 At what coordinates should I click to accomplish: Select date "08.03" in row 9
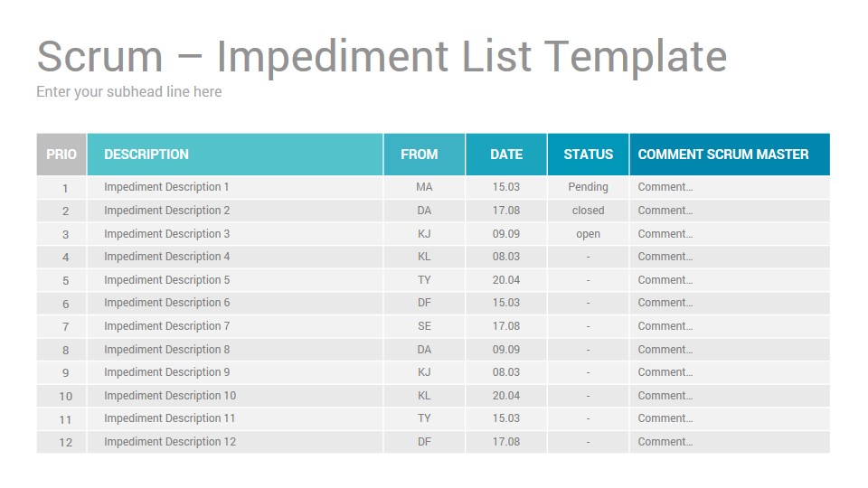(x=506, y=372)
